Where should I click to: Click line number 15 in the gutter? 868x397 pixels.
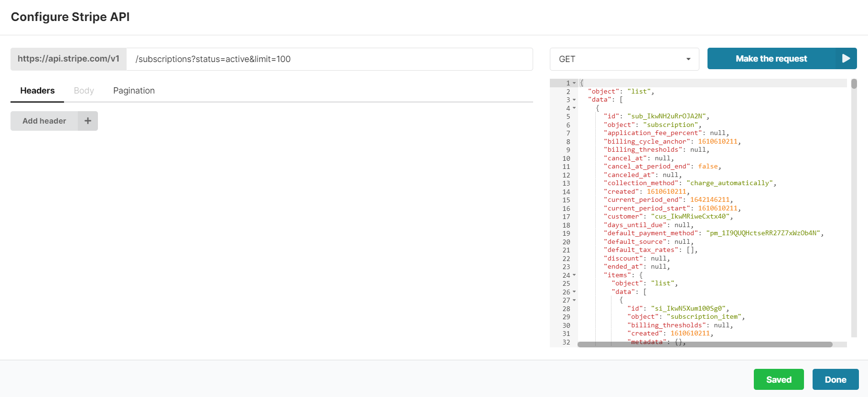click(566, 200)
